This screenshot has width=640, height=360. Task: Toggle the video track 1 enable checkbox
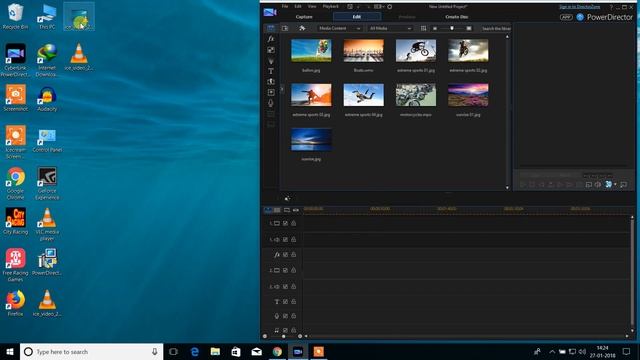[x=285, y=223]
